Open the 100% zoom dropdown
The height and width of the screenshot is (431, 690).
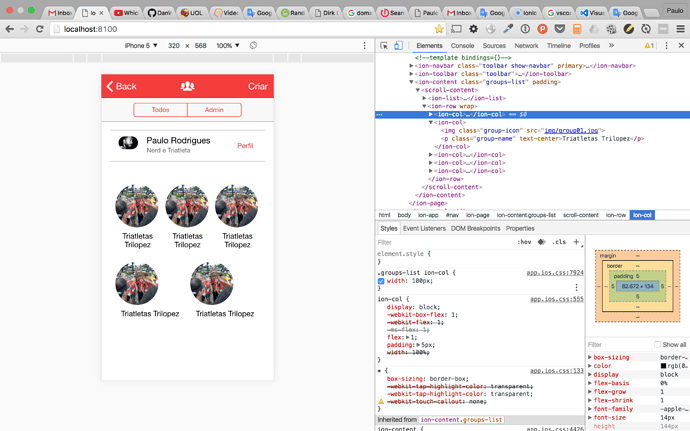pyautogui.click(x=228, y=45)
